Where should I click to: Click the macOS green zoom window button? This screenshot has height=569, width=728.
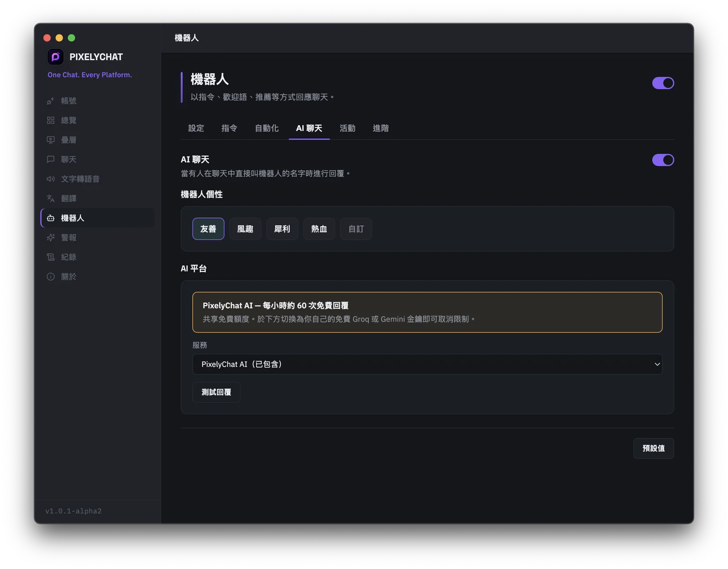pyautogui.click(x=71, y=38)
